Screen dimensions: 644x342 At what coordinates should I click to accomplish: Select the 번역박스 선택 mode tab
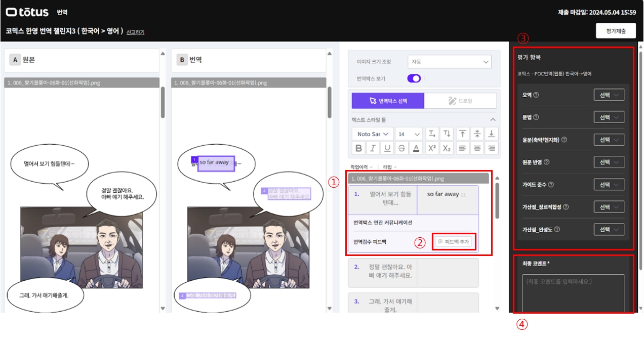coord(388,101)
